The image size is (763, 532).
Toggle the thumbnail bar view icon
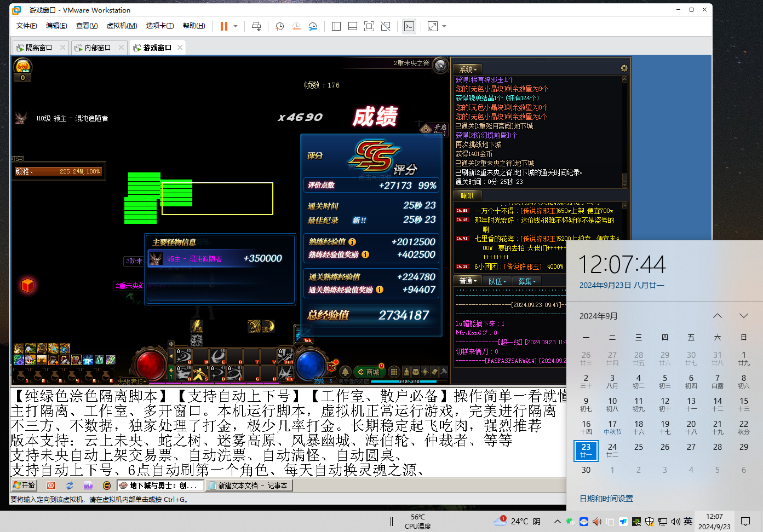point(353,26)
